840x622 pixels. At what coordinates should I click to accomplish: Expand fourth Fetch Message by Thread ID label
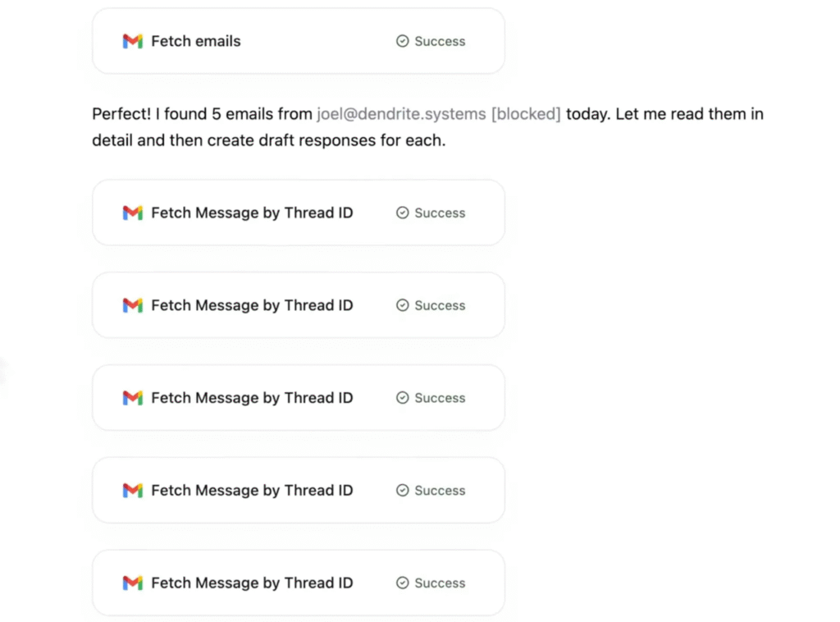point(252,491)
